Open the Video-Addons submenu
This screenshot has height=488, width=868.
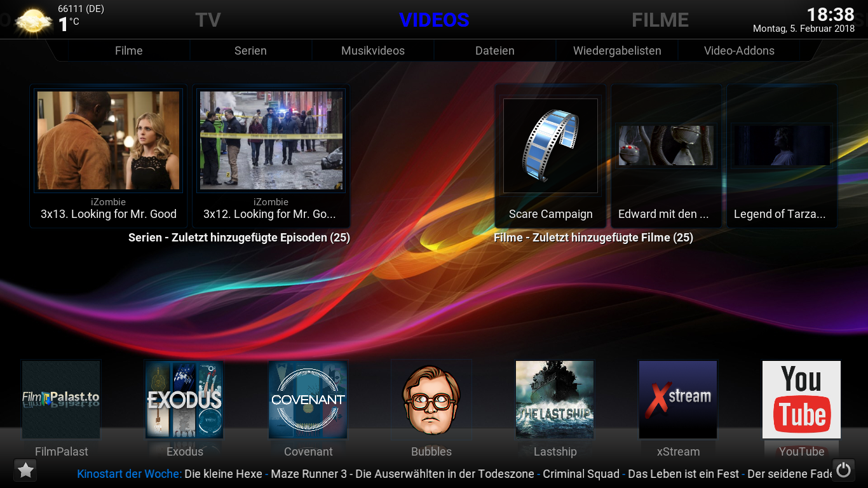pos(739,51)
